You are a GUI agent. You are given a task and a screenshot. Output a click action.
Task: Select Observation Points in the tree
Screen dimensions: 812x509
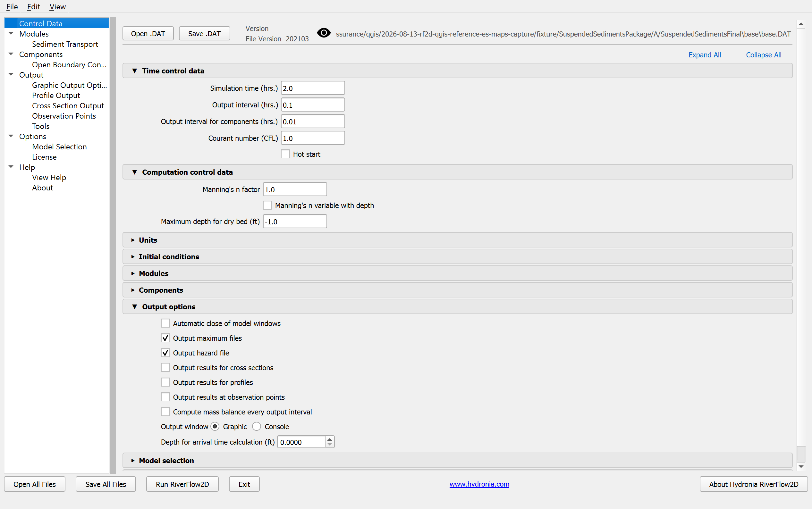(x=64, y=116)
